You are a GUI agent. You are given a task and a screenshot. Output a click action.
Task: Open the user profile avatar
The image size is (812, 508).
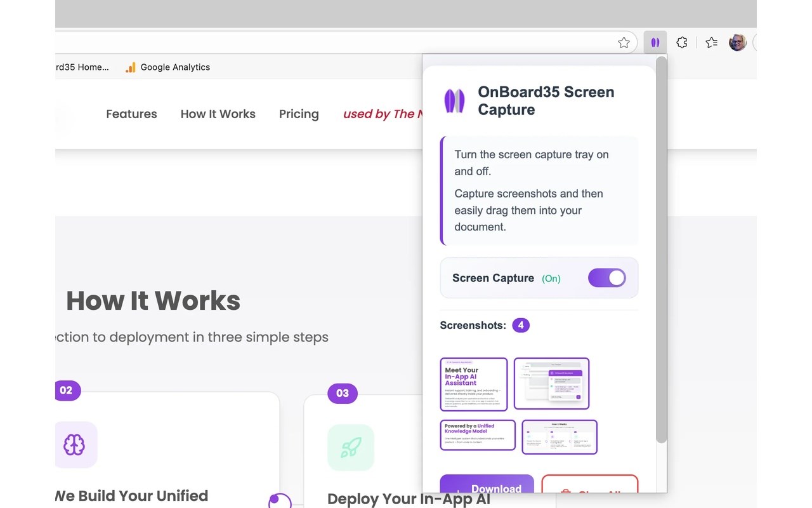tap(737, 43)
